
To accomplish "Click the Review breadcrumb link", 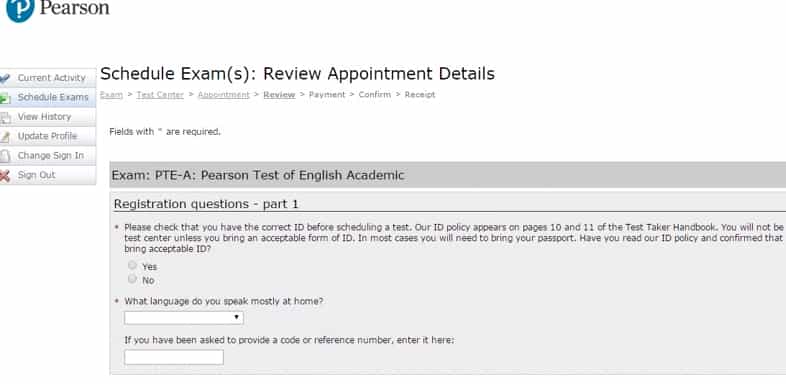I will point(279,95).
